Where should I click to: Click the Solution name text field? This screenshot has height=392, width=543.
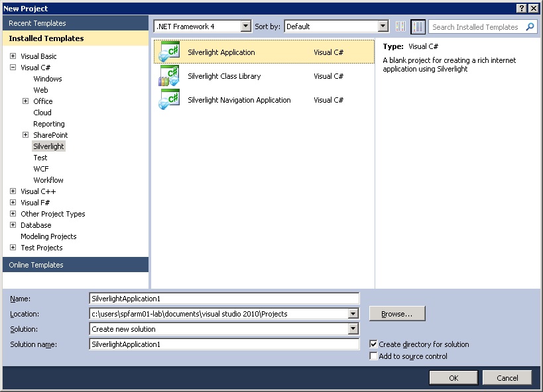coord(224,344)
